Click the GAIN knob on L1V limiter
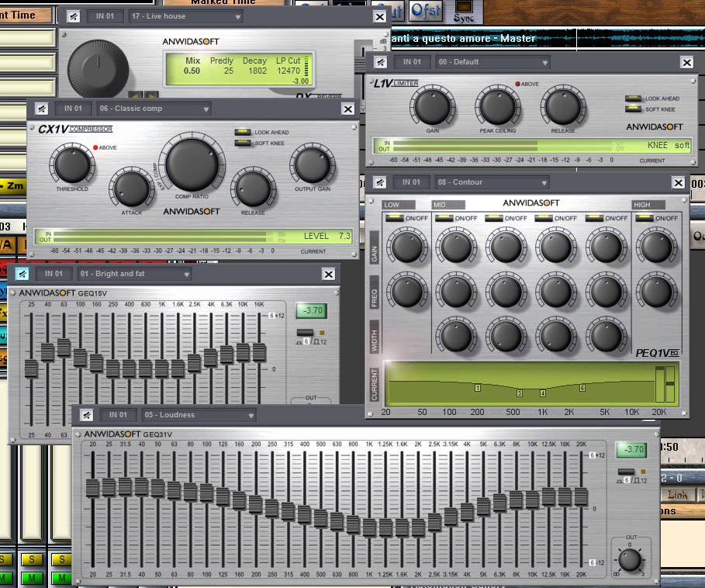The height and width of the screenshot is (588, 705). (x=433, y=107)
